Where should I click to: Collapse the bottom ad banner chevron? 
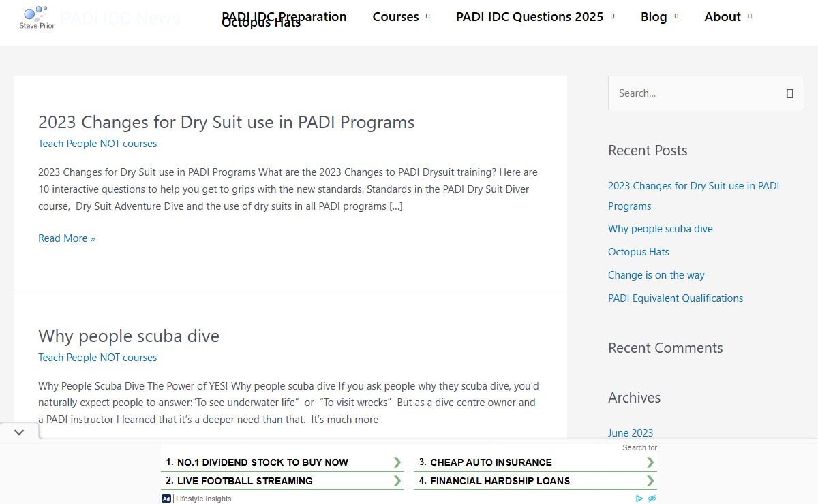point(19,432)
